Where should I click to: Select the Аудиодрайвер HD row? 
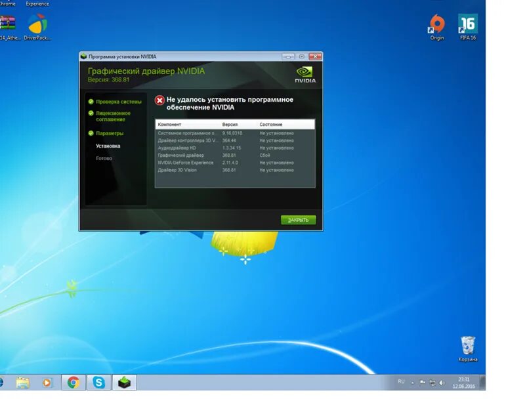point(235,148)
